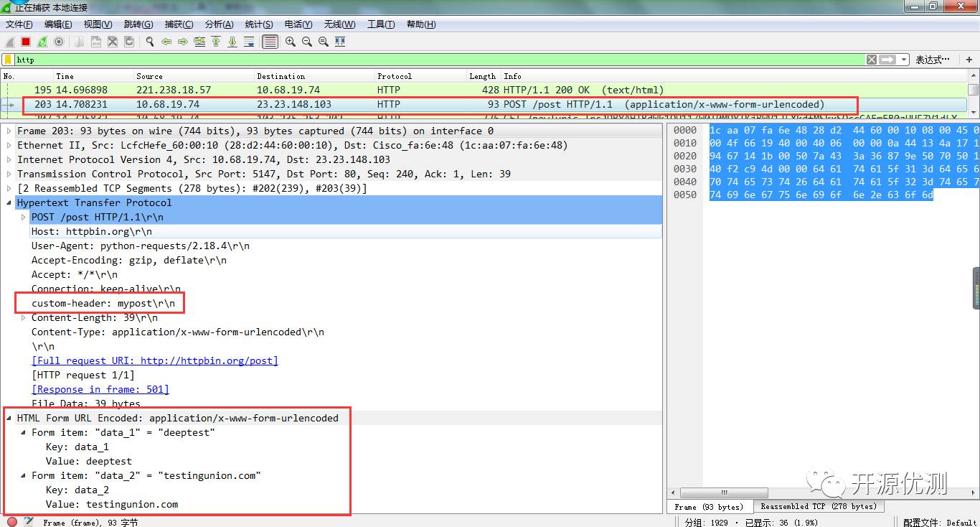Open the 帮助(H) menu
980x527 pixels.
[x=421, y=24]
